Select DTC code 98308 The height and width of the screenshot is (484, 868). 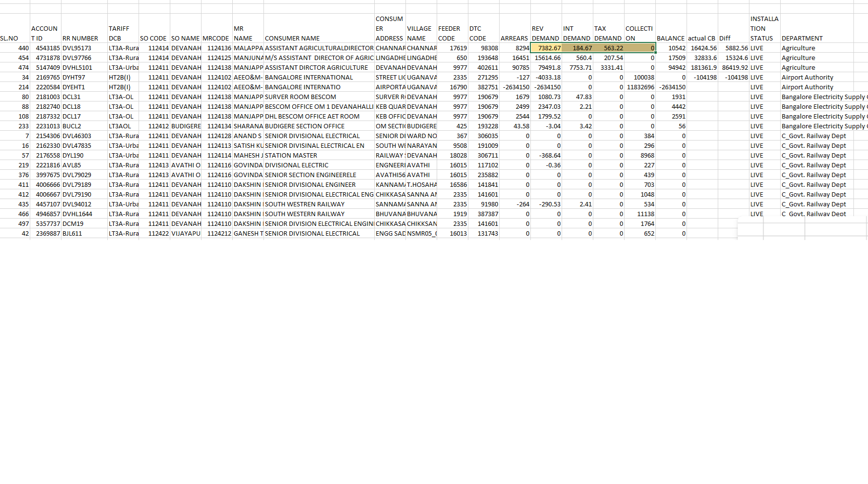coord(484,48)
